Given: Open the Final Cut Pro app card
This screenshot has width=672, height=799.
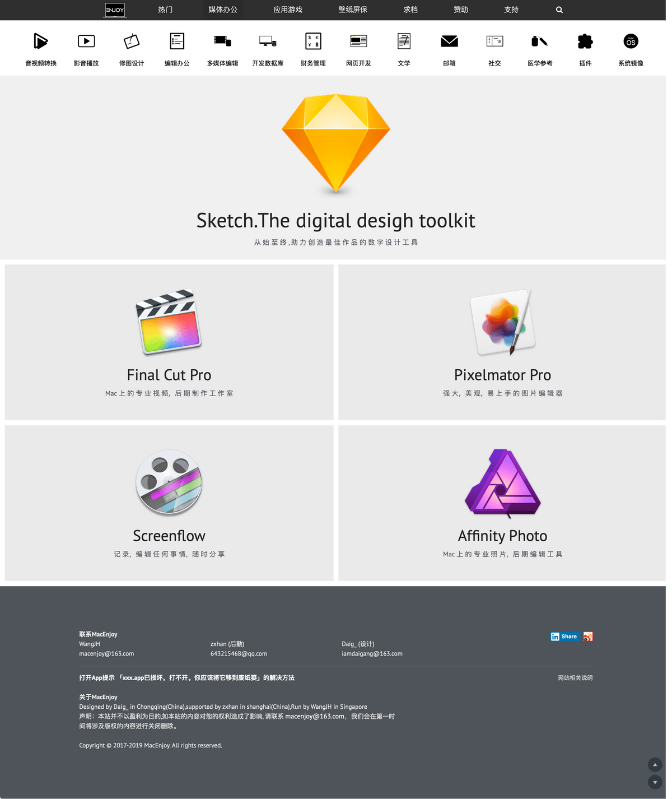Looking at the screenshot, I should tap(169, 342).
